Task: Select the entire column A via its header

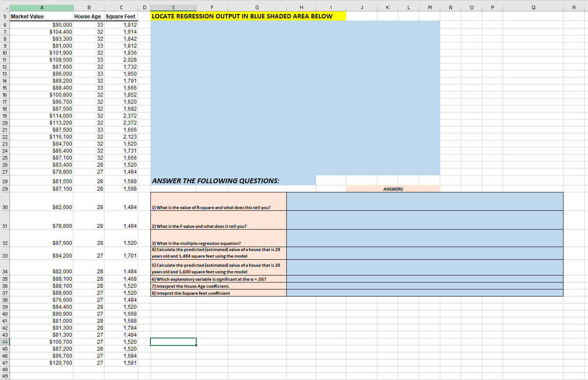Action: click(x=42, y=7)
